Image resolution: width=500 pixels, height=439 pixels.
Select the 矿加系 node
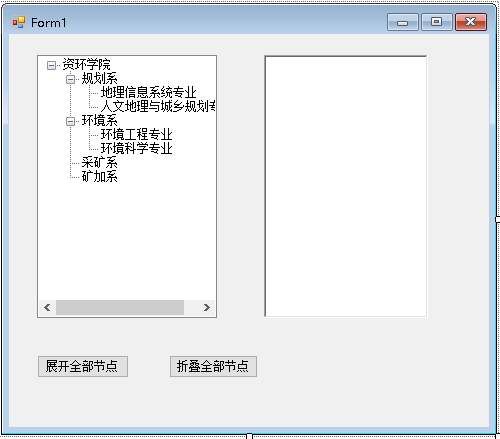click(x=99, y=176)
